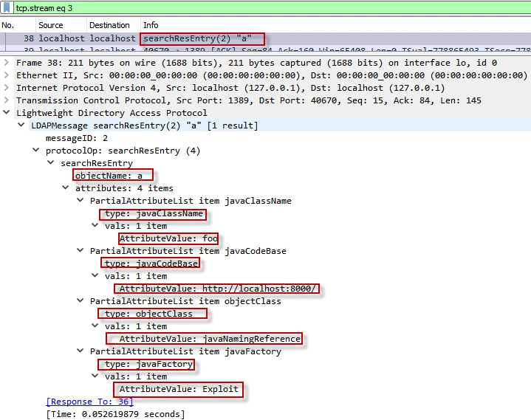Sort packets by the No. column header
This screenshot has width=531, height=420.
click(x=9, y=25)
